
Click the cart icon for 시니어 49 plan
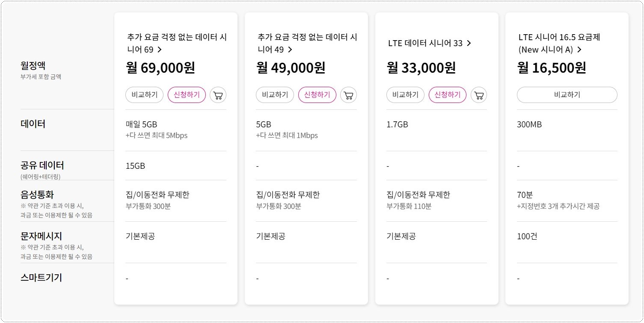click(x=348, y=95)
